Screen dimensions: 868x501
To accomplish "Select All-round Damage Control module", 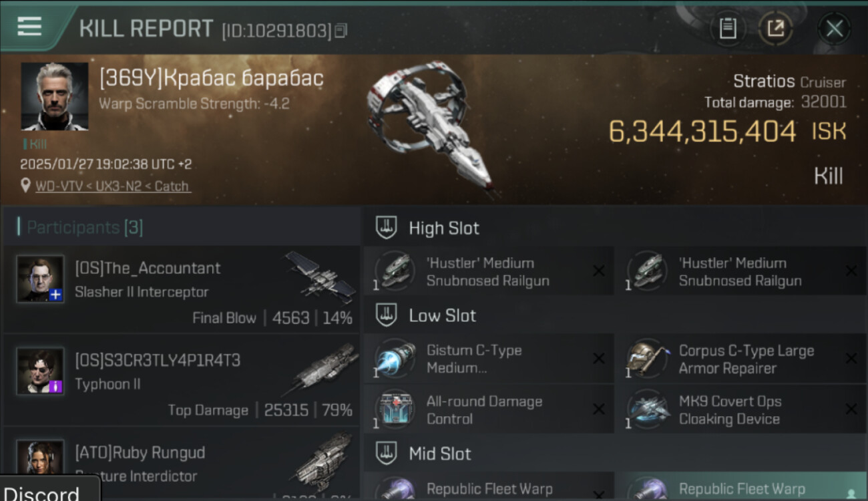I will (x=489, y=409).
